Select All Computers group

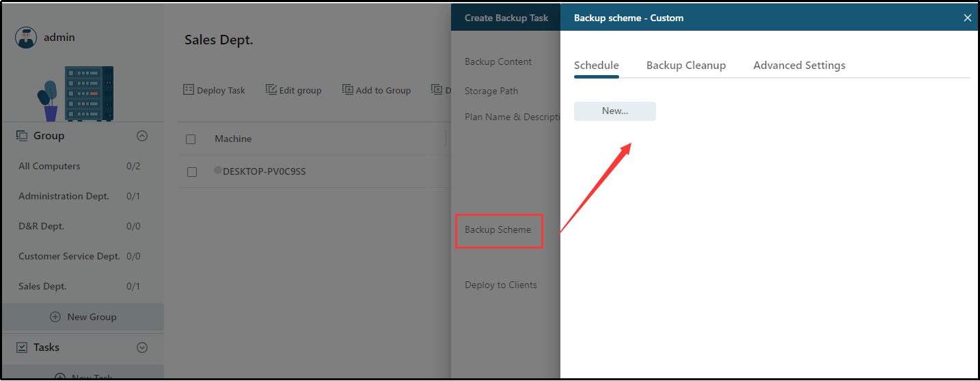point(49,166)
